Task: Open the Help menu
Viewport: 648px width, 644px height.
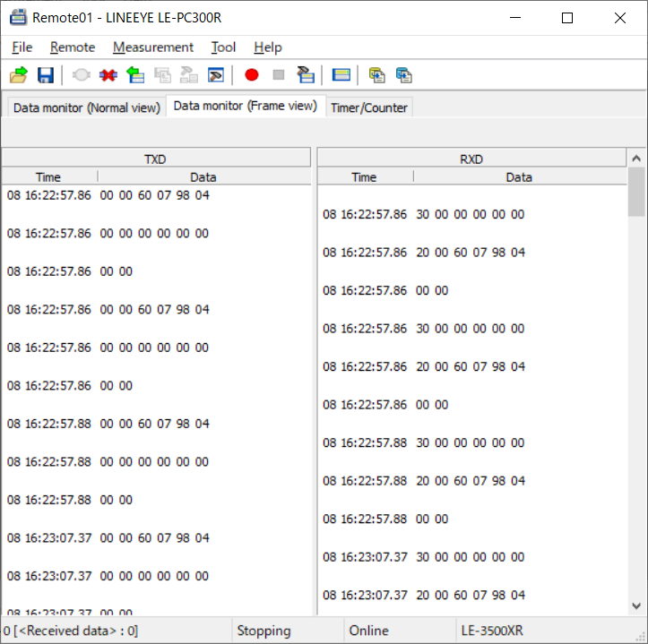Action: click(268, 47)
